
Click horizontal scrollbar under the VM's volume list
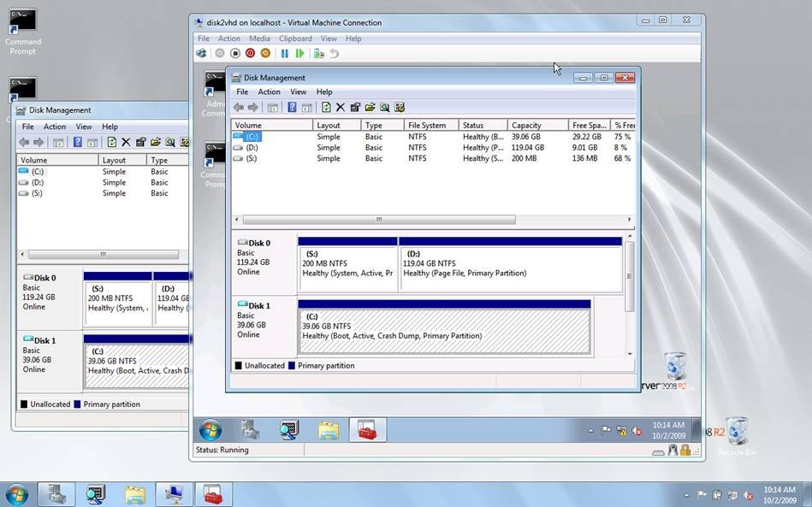pos(379,220)
